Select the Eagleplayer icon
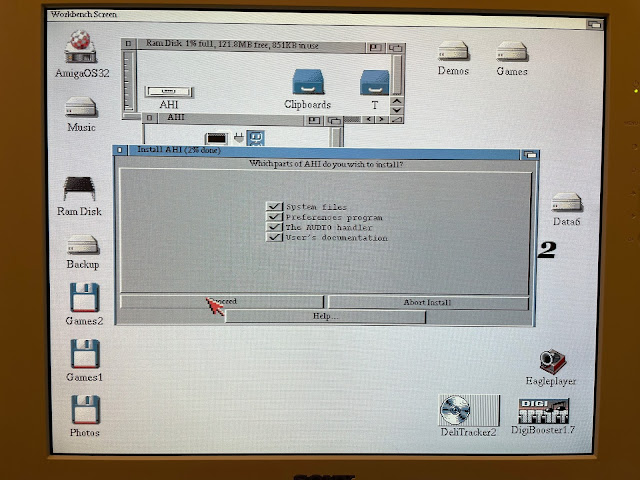 pyautogui.click(x=552, y=361)
